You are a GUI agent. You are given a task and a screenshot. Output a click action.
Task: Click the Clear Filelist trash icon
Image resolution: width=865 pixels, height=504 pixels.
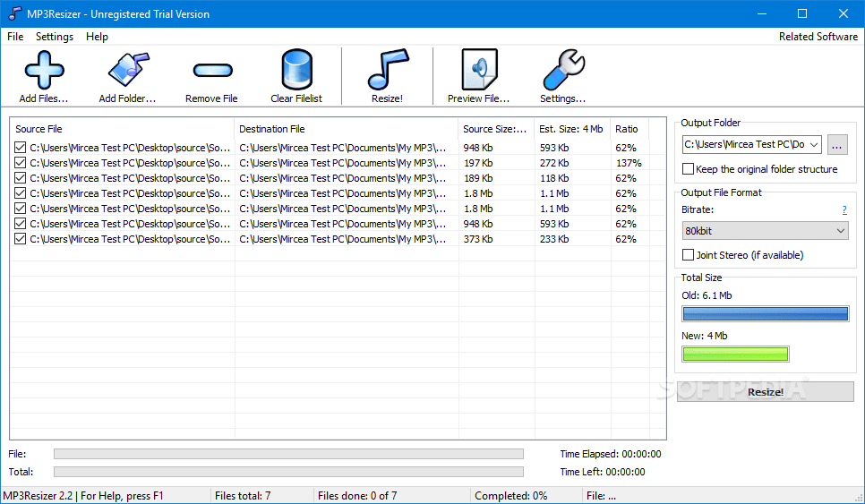296,70
